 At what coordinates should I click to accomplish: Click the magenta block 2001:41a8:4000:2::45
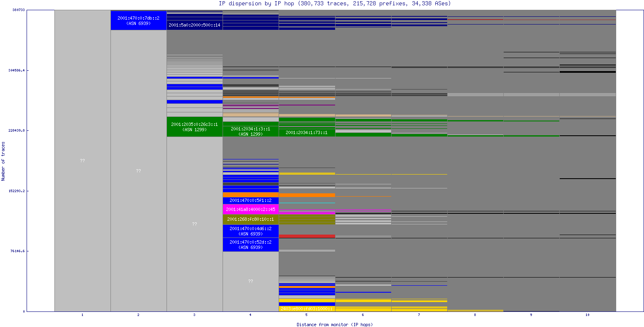pos(251,209)
